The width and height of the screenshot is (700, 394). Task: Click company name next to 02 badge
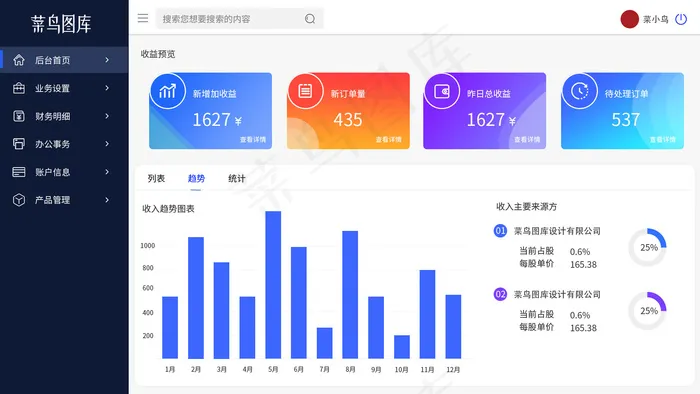click(557, 294)
